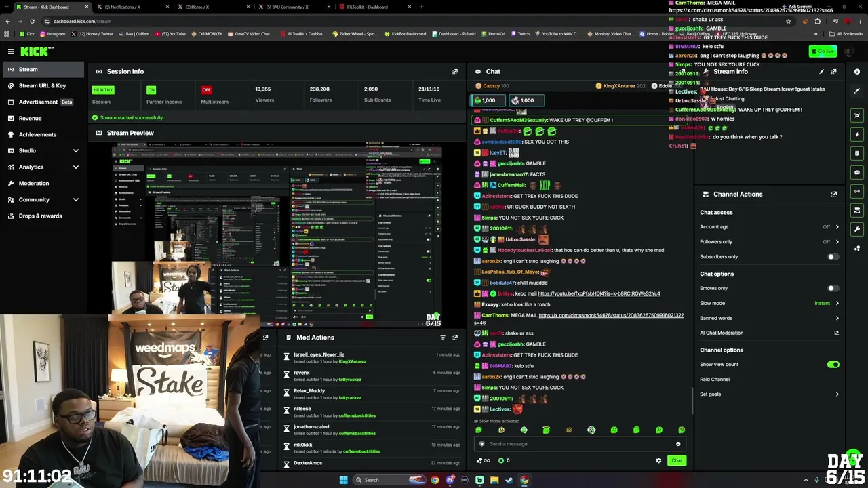The height and width of the screenshot is (488, 868).
Task: Toggle Emotes only chat
Action: point(833,288)
